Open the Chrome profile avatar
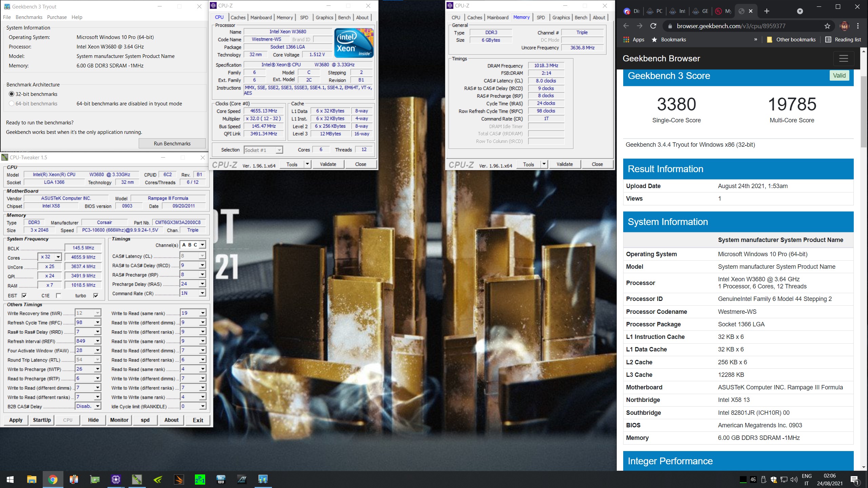 pos(844,26)
